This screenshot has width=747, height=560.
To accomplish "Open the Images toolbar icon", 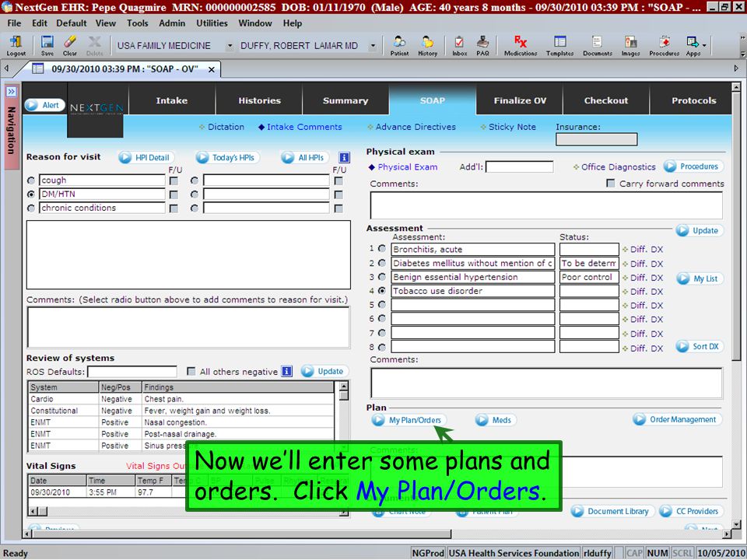I will pyautogui.click(x=630, y=46).
